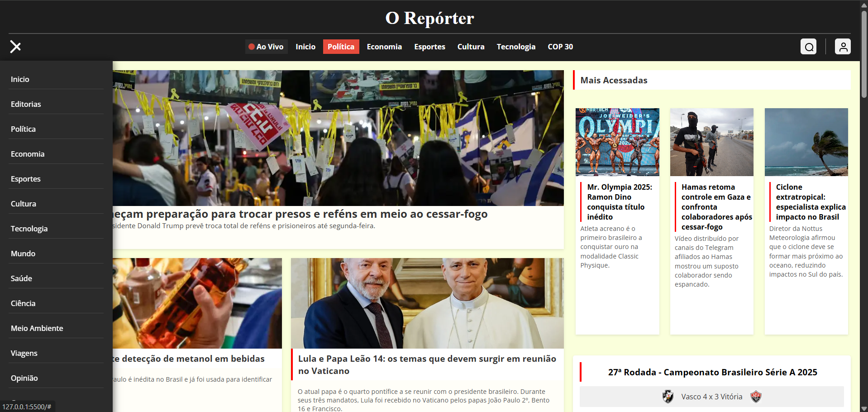Select Opinião in the sidebar

24,378
